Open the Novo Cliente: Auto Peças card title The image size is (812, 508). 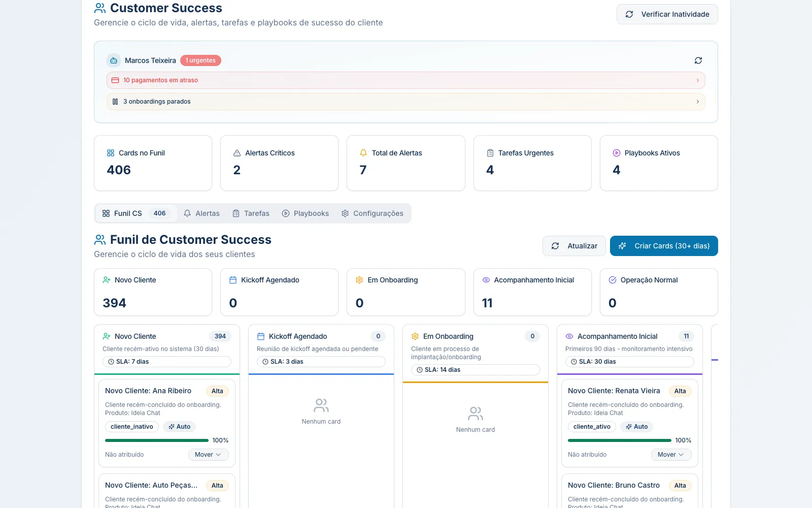click(151, 485)
